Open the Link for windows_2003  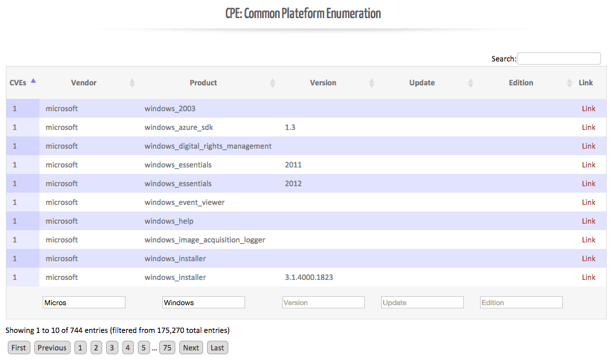(x=588, y=109)
